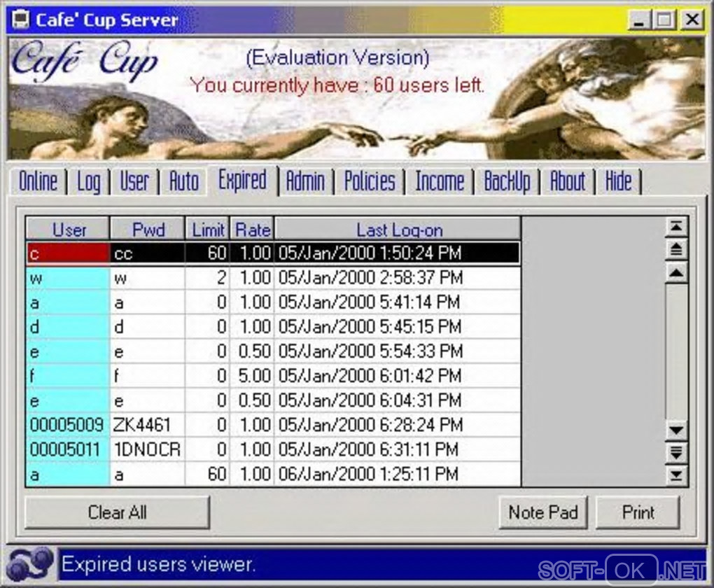Click log-on time 05/Jan/2000 2:58:37 PM

pos(398,278)
